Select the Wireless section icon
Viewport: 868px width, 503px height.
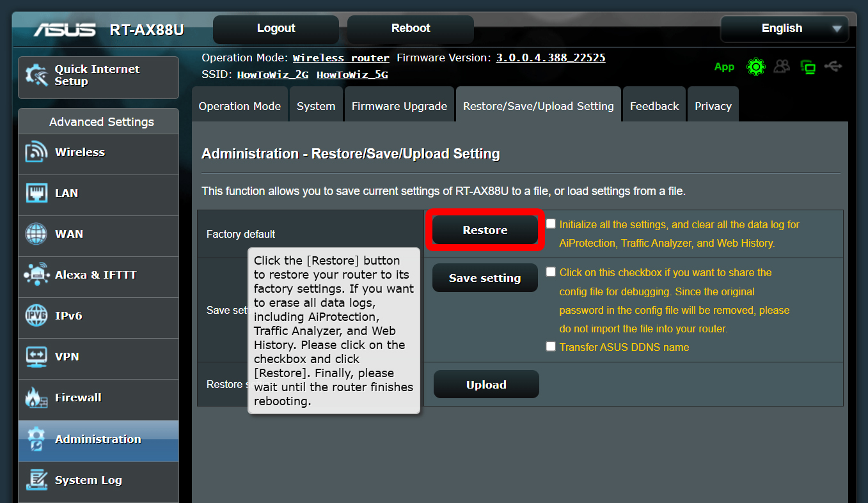pos(37,152)
